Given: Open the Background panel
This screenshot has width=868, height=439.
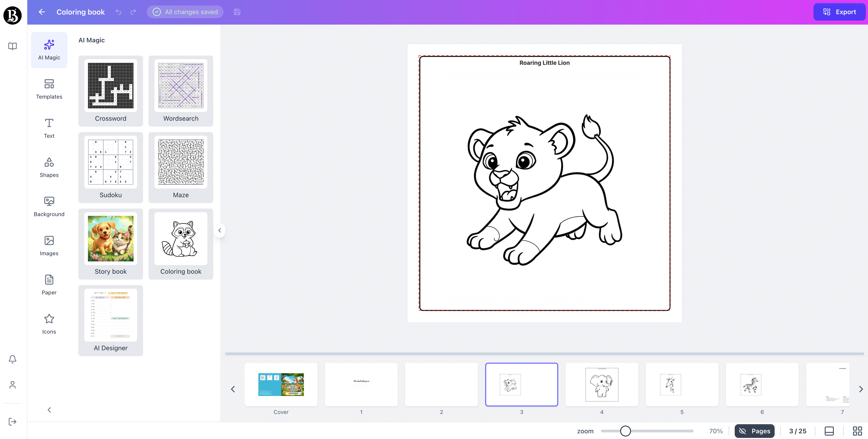Looking at the screenshot, I should (49, 206).
